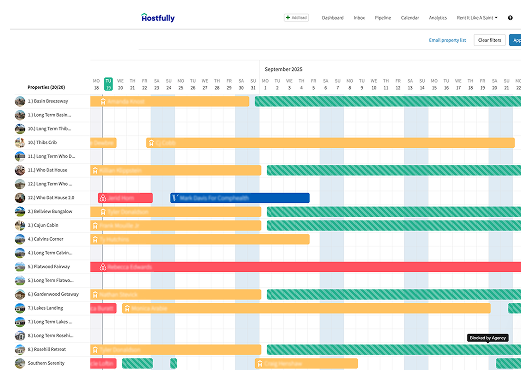Click the Gardenwood Getaway property thumbnail
Viewport: 531px width, 380px height.
click(20, 294)
